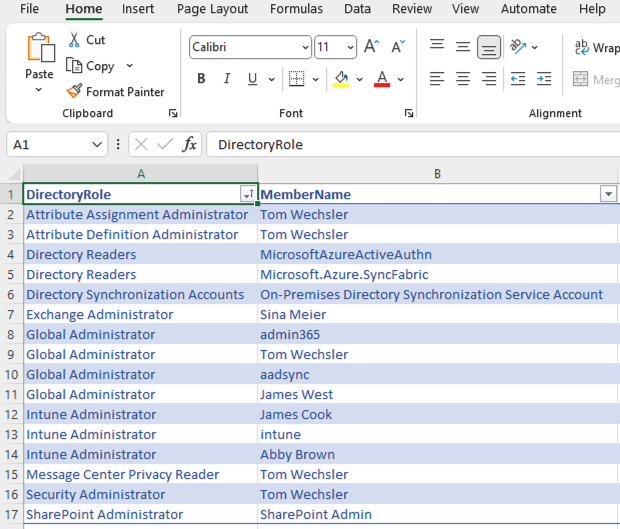Select the Format Painter tool
The width and height of the screenshot is (620, 529).
pos(75,92)
